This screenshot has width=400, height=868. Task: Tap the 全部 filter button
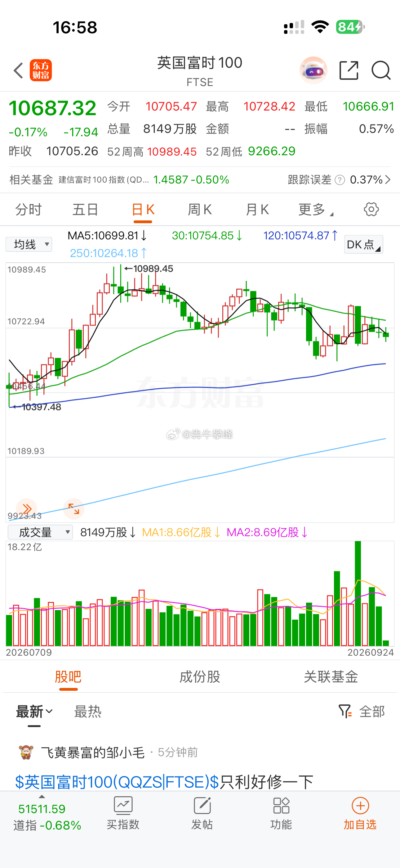(372, 712)
